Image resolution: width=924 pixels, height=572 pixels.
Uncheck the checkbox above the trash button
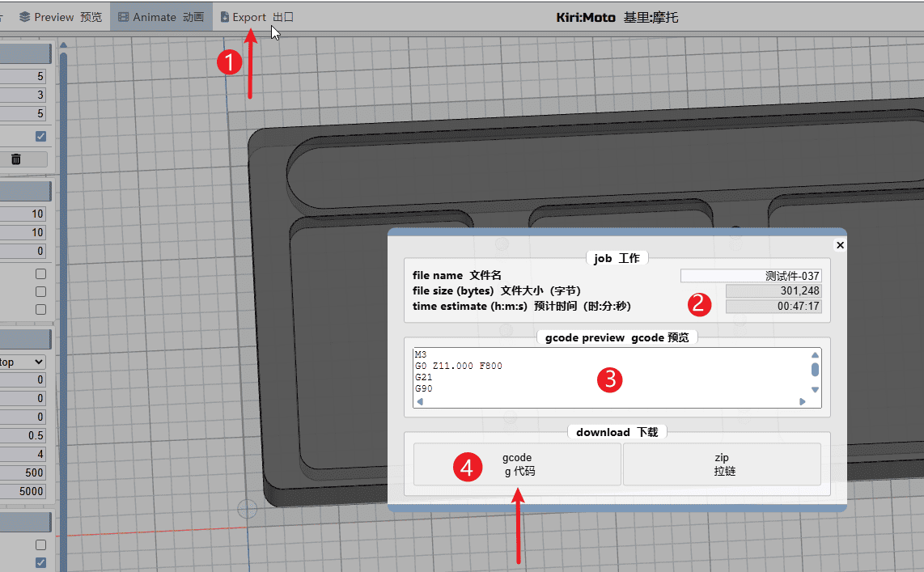click(x=40, y=136)
